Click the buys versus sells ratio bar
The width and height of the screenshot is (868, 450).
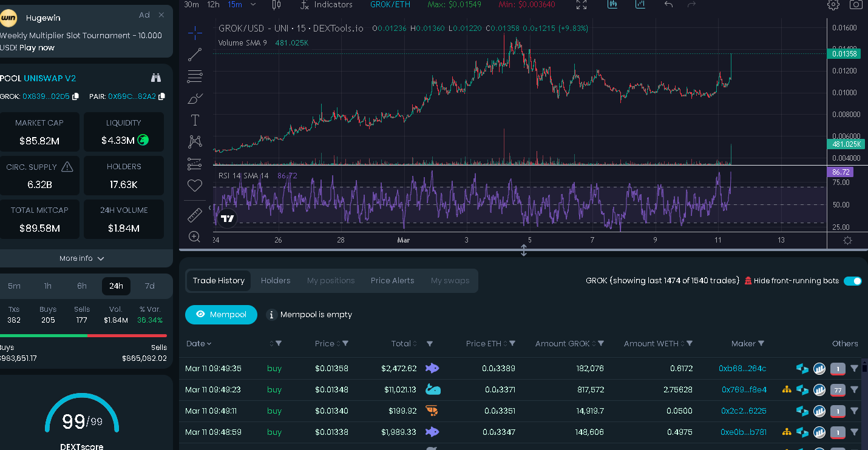(84, 335)
